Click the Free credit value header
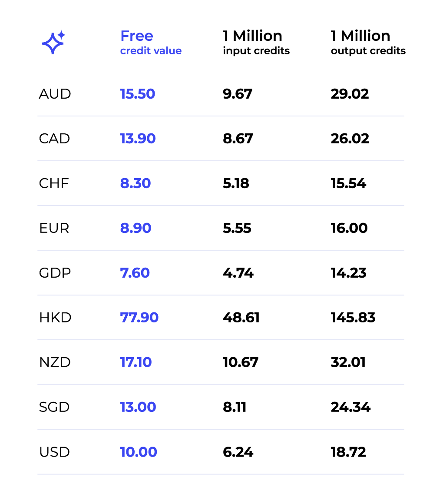 point(150,43)
